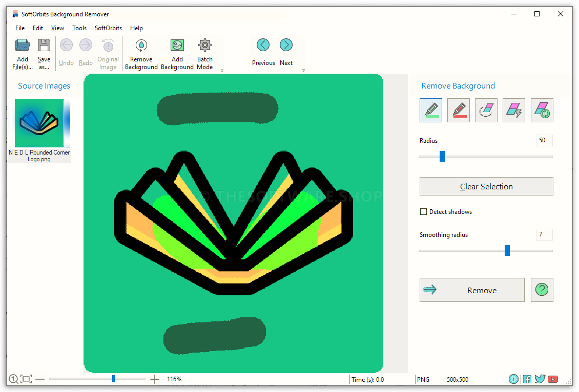Click the Undo arrow icon
The image size is (579, 392).
click(x=67, y=45)
